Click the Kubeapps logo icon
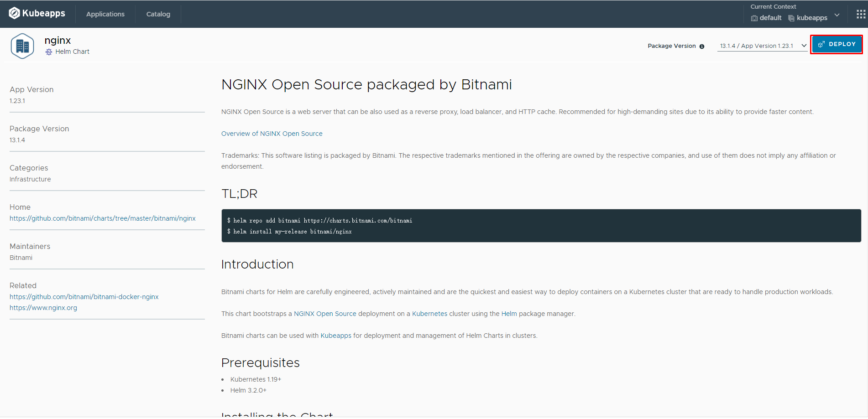 point(14,14)
